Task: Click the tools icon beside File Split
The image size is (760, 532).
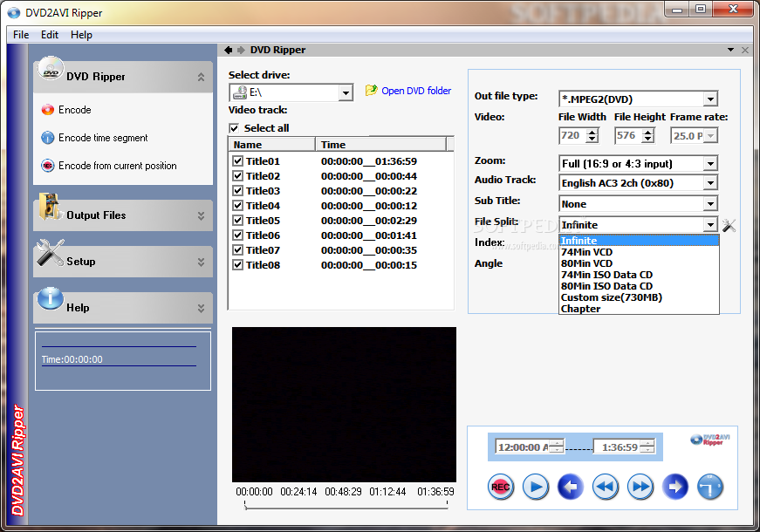Action: (x=729, y=225)
